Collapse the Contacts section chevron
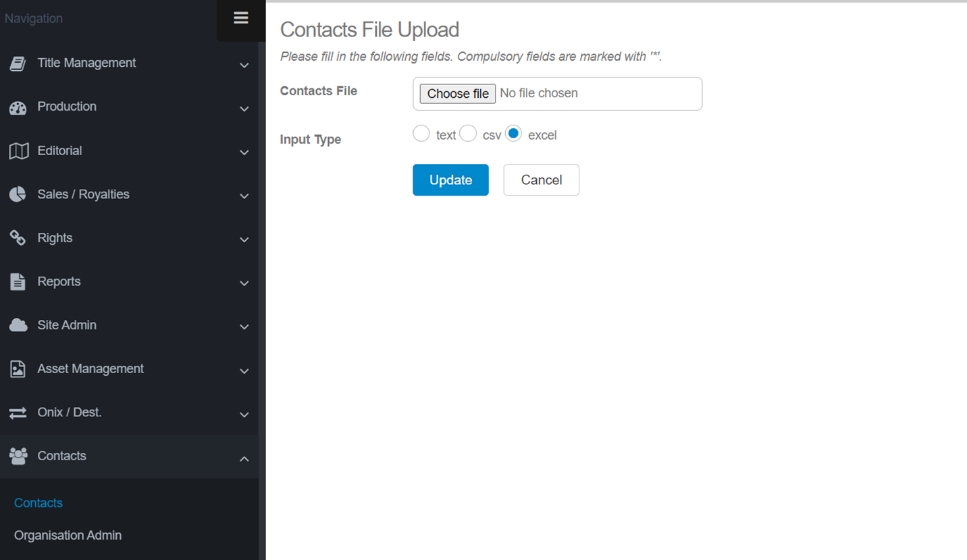This screenshot has width=967, height=560. tap(244, 459)
